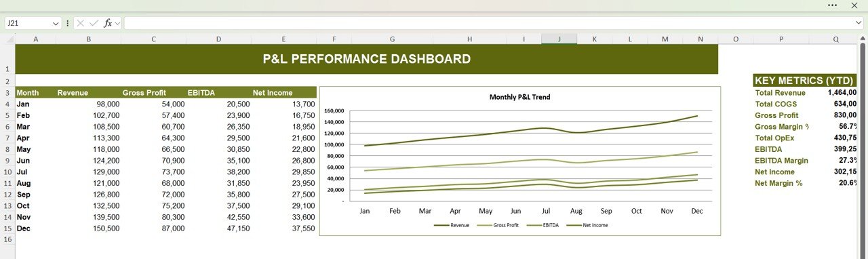868x259 pixels.
Task: Click the Cancel X icon in formula bar
Action: 81,23
